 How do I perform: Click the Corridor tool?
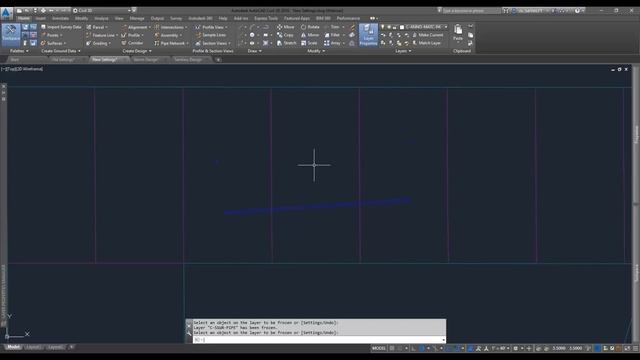132,43
